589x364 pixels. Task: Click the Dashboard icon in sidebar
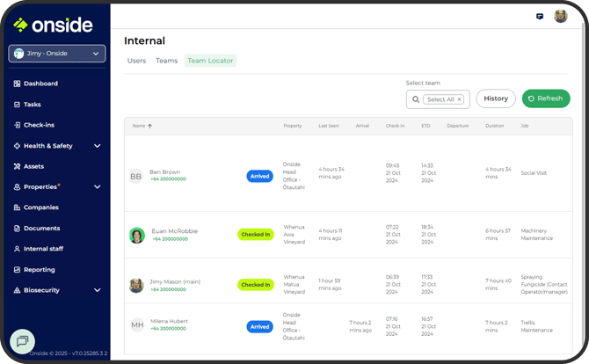(17, 84)
